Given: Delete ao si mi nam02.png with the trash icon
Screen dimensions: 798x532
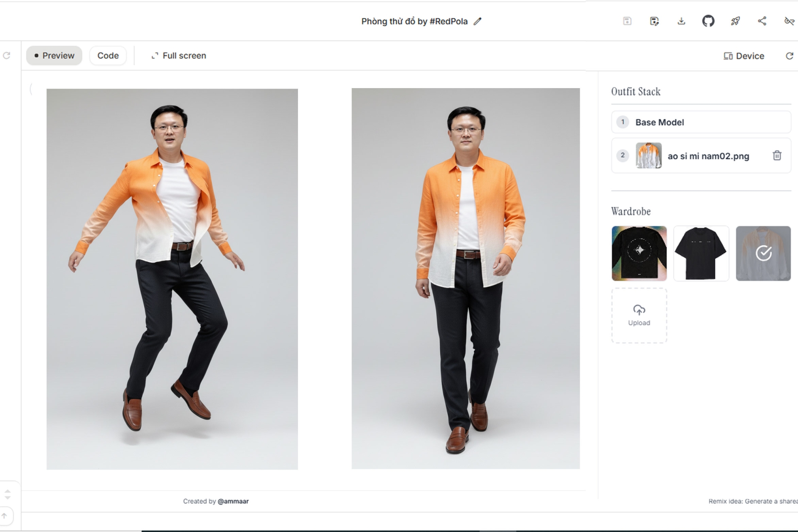Looking at the screenshot, I should (777, 155).
